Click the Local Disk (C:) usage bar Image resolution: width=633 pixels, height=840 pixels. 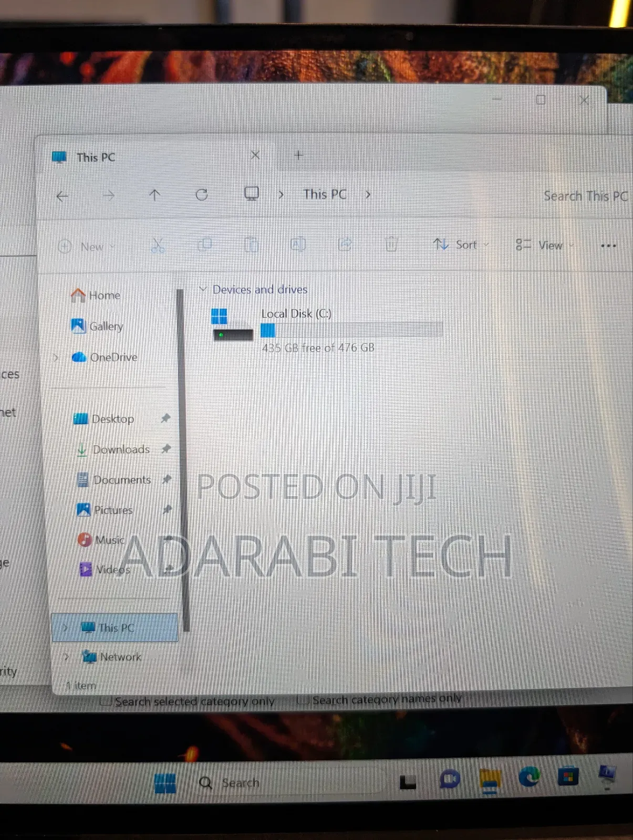click(x=351, y=330)
